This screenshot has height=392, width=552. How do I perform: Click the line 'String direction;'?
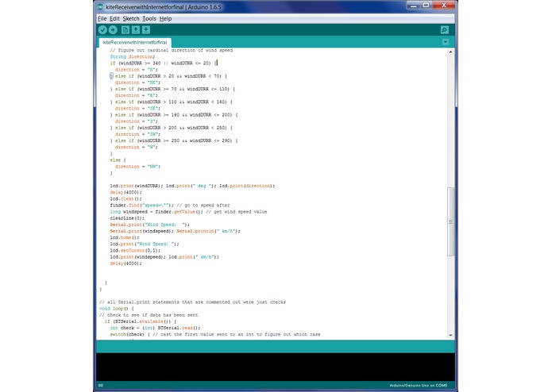pyautogui.click(x=133, y=56)
